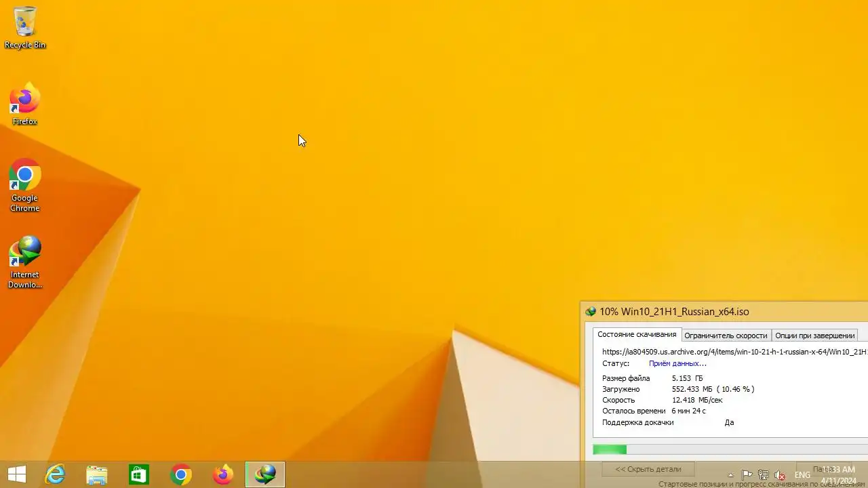Switch to the Состояние скачивания tab
This screenshot has height=488, width=868.
[637, 335]
